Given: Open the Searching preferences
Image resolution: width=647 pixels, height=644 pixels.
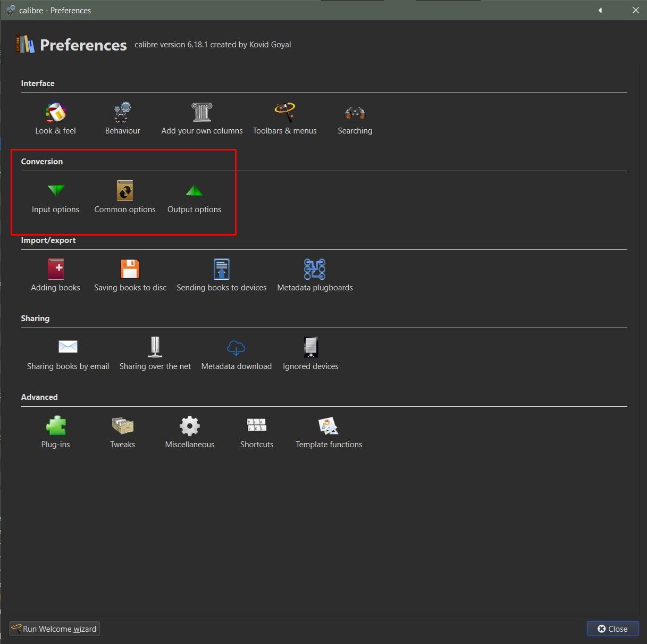Looking at the screenshot, I should point(355,119).
